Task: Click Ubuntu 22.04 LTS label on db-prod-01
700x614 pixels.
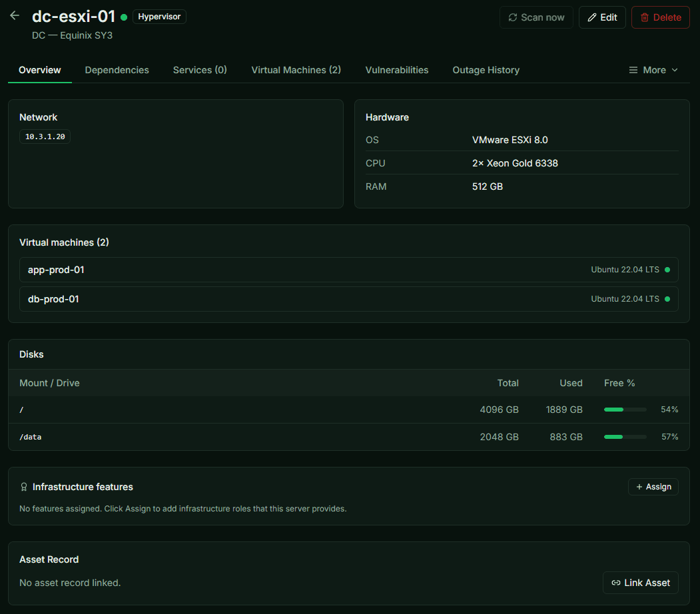Action: (625, 299)
